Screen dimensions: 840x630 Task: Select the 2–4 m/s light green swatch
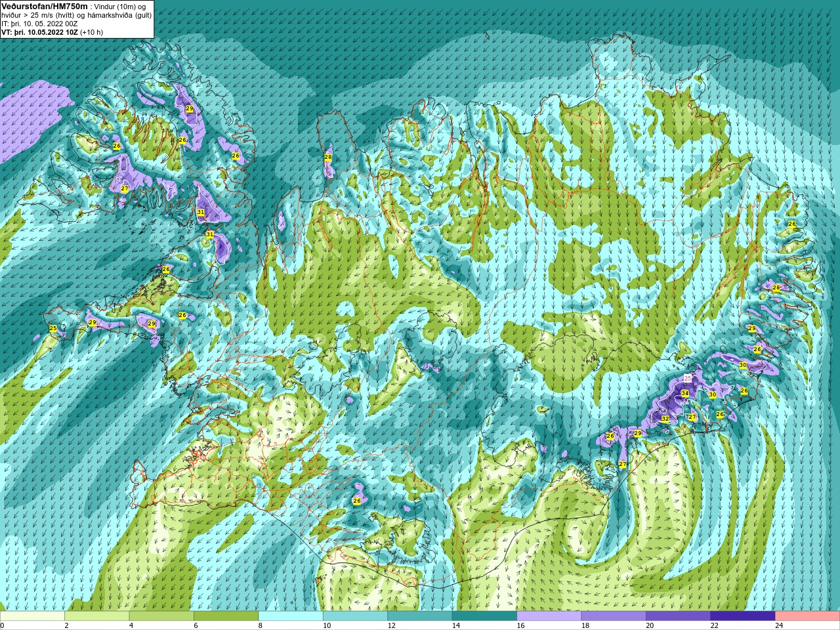point(97,616)
